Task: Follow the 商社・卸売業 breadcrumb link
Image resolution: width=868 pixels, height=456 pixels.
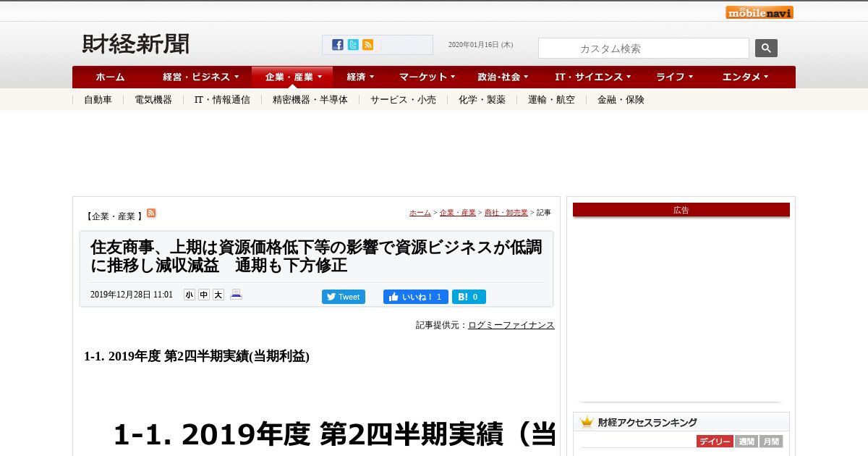Action: click(x=506, y=213)
